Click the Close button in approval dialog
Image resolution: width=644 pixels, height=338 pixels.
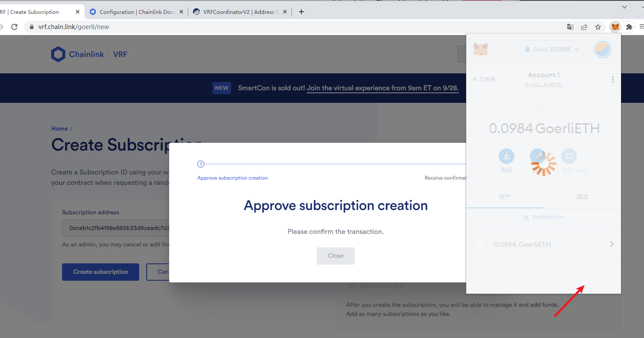[336, 256]
